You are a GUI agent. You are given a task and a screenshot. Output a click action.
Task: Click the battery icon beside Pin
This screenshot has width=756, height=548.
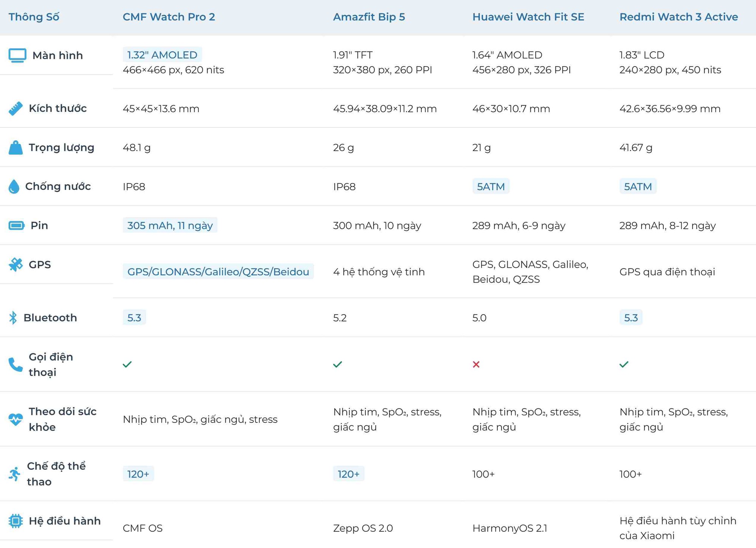pos(17,226)
